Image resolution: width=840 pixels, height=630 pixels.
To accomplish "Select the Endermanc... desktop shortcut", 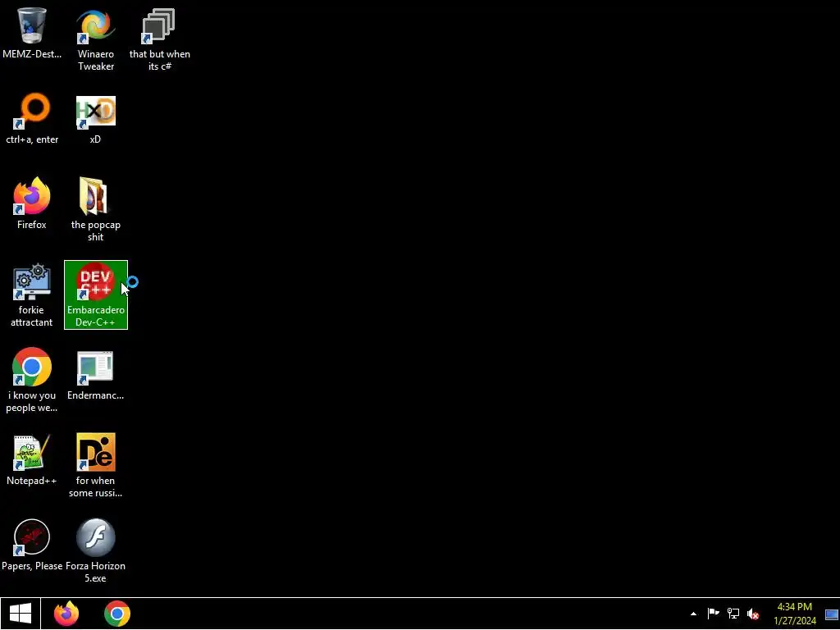I will coord(95,374).
